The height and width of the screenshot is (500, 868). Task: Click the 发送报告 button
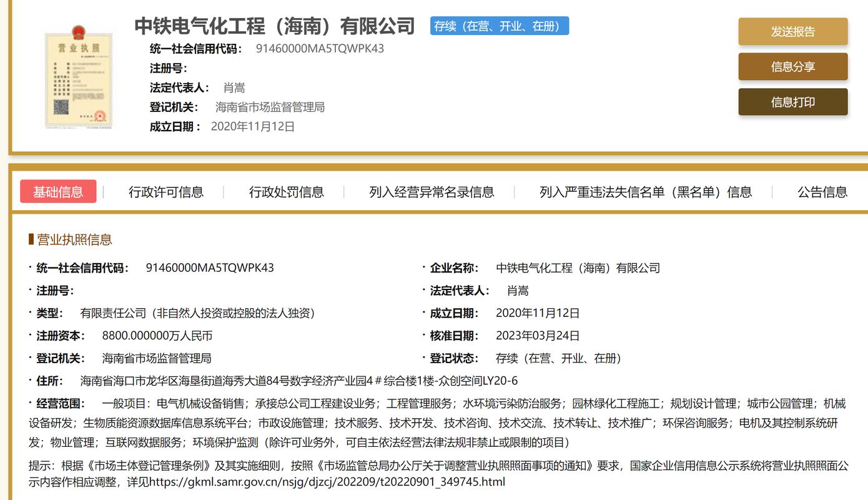(792, 31)
